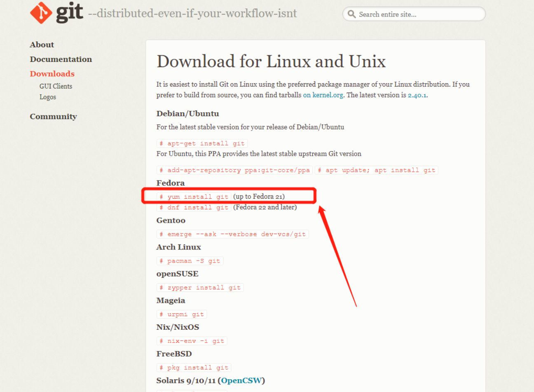Click the apt-get install git command
The height and width of the screenshot is (392, 534).
point(202,143)
